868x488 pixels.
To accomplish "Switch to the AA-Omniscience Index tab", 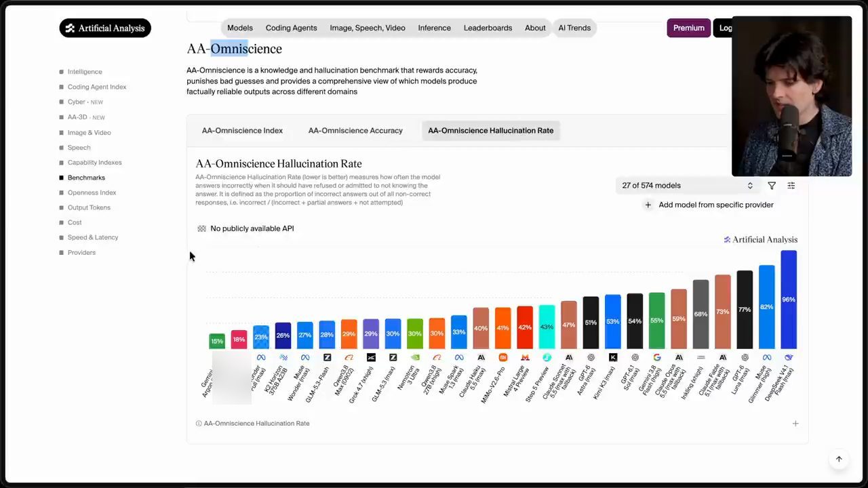I will [242, 131].
